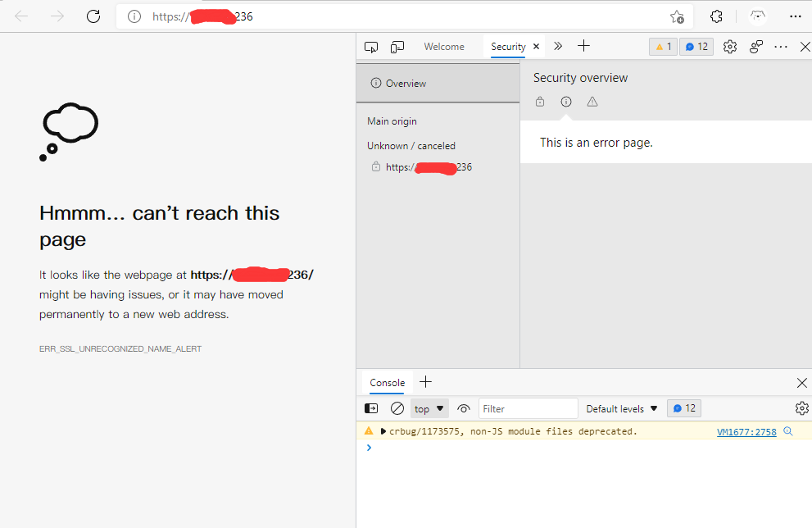The width and height of the screenshot is (812, 528).
Task: Clear the console with the ban icon
Action: (x=397, y=408)
